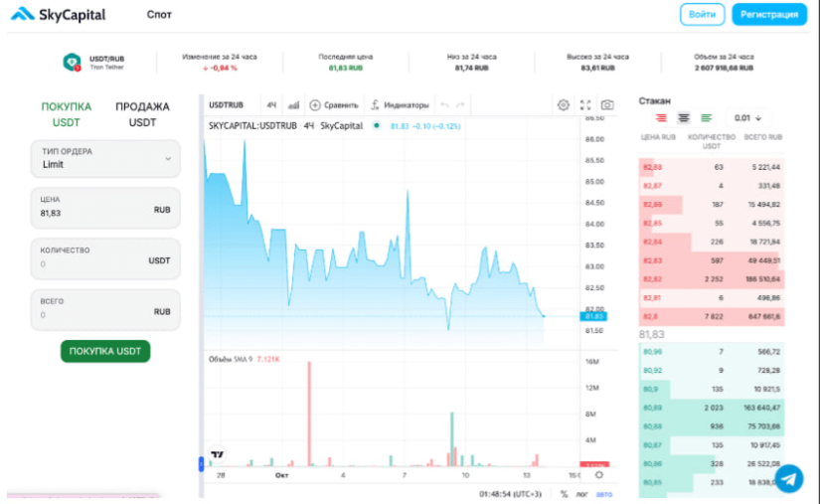820x504 pixels.
Task: Click the USDT/RUB Tron Tether pair icon
Action: click(72, 63)
